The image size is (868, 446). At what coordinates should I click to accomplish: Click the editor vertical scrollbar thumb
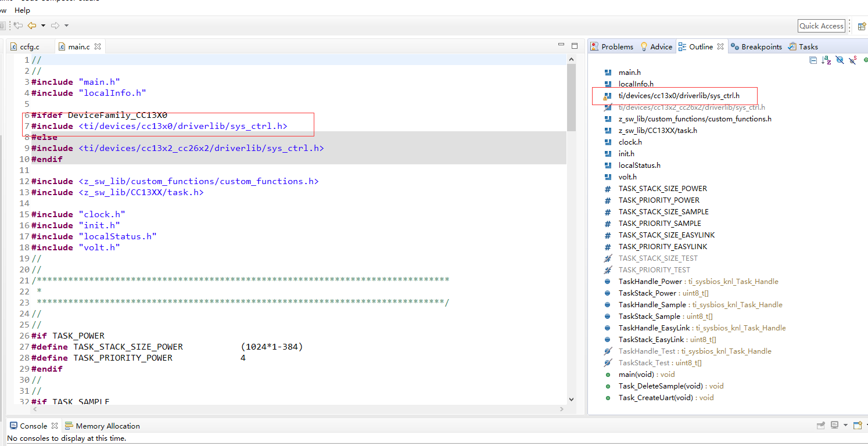571,98
